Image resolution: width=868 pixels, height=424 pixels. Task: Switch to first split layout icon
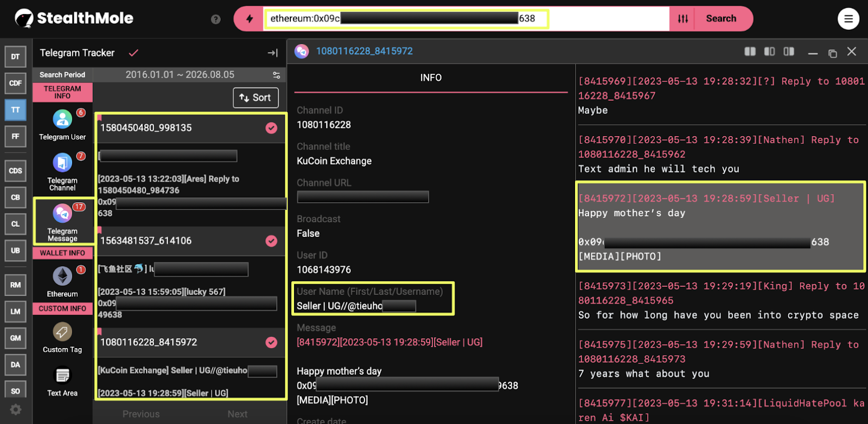point(750,52)
